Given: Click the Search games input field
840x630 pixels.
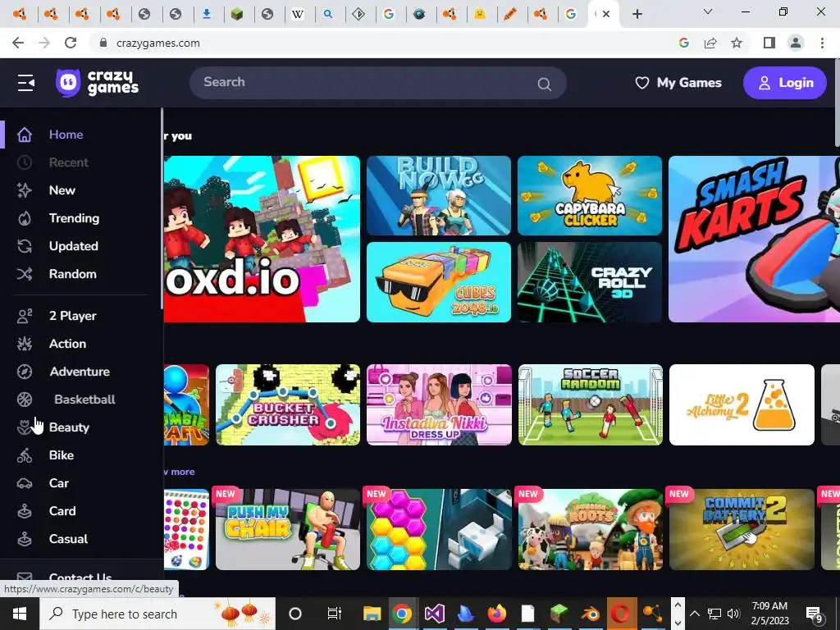Looking at the screenshot, I should (x=377, y=83).
